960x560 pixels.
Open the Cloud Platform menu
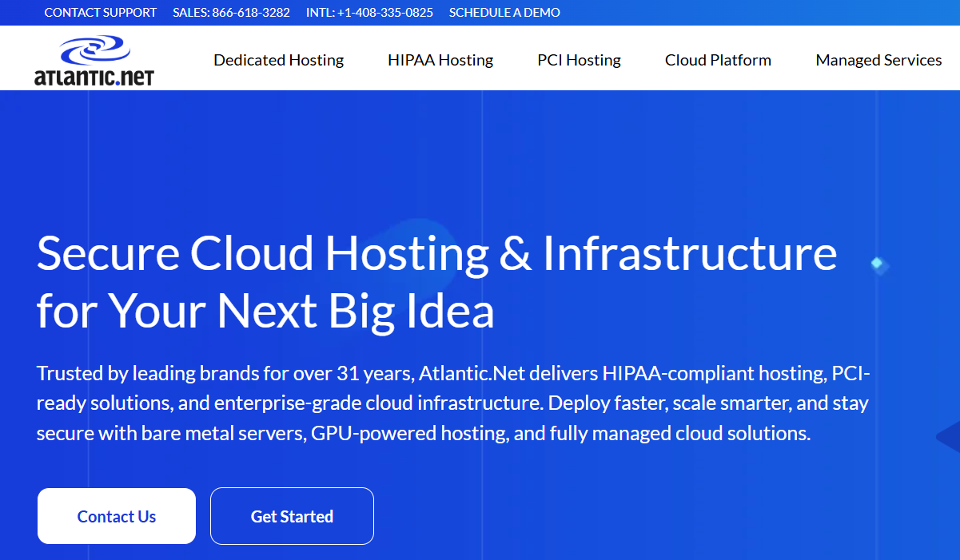coord(718,60)
